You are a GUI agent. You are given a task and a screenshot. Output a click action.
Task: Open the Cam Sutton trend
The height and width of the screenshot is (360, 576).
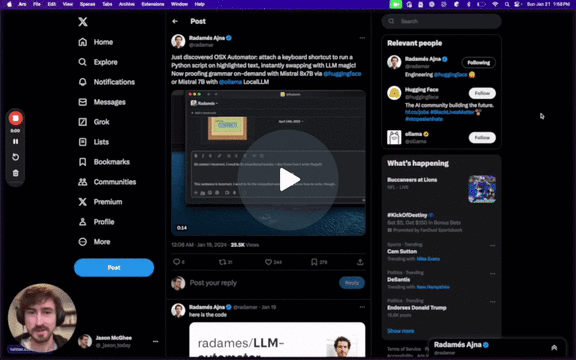pos(402,252)
